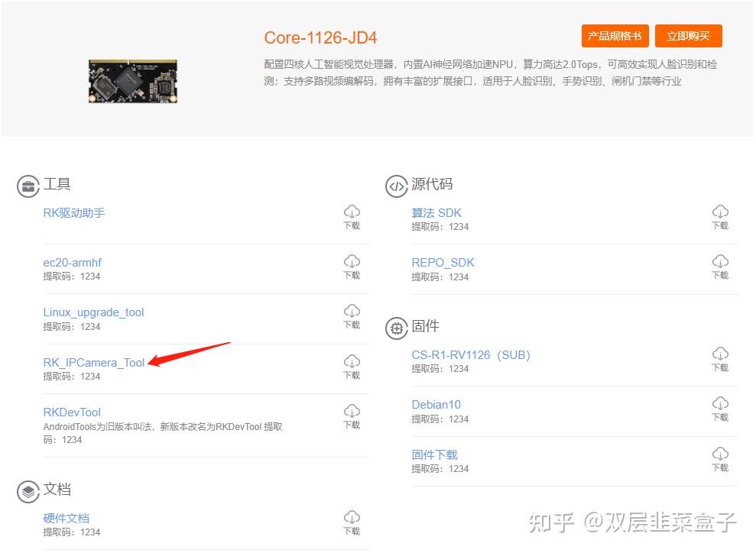Click the Core-1126-JD4 product title

[x=320, y=37]
